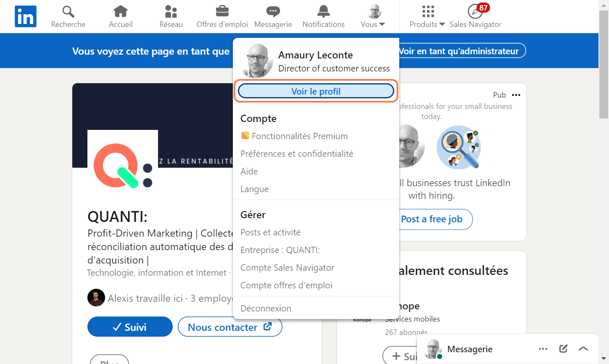The width and height of the screenshot is (609, 364).
Task: Open the LinkedIn home logo
Action: coord(26,16)
